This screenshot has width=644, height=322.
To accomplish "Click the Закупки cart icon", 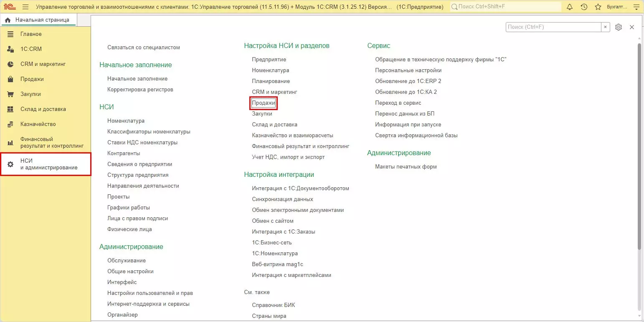I will coord(11,94).
